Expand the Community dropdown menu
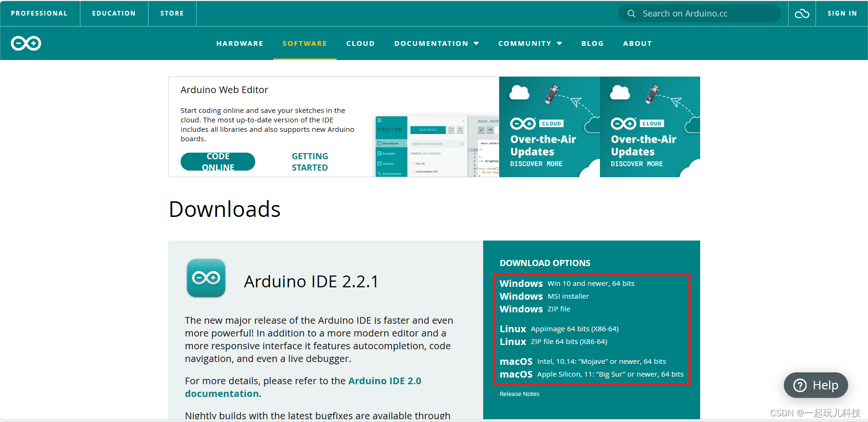Screen dimensions: 868x422 click(x=530, y=43)
